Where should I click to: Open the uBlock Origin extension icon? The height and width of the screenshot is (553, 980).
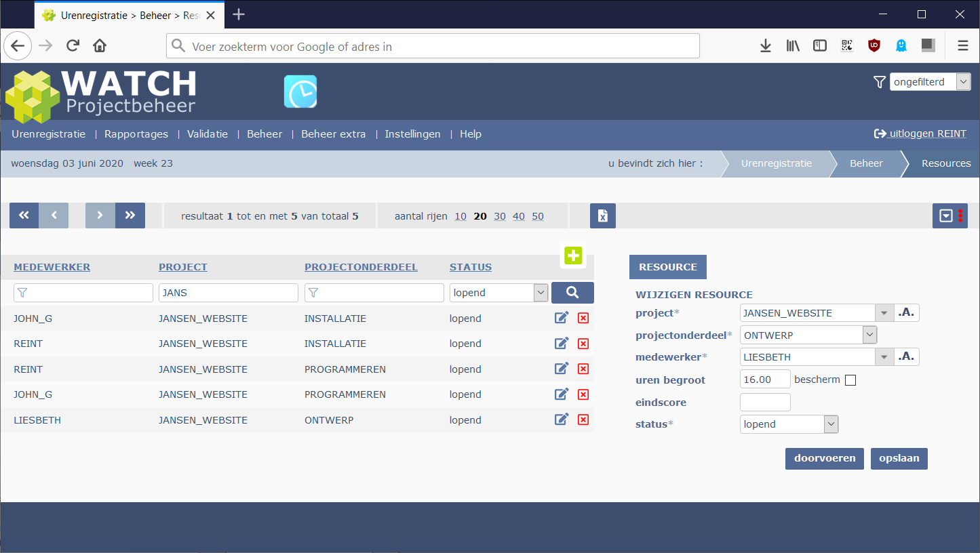(874, 46)
